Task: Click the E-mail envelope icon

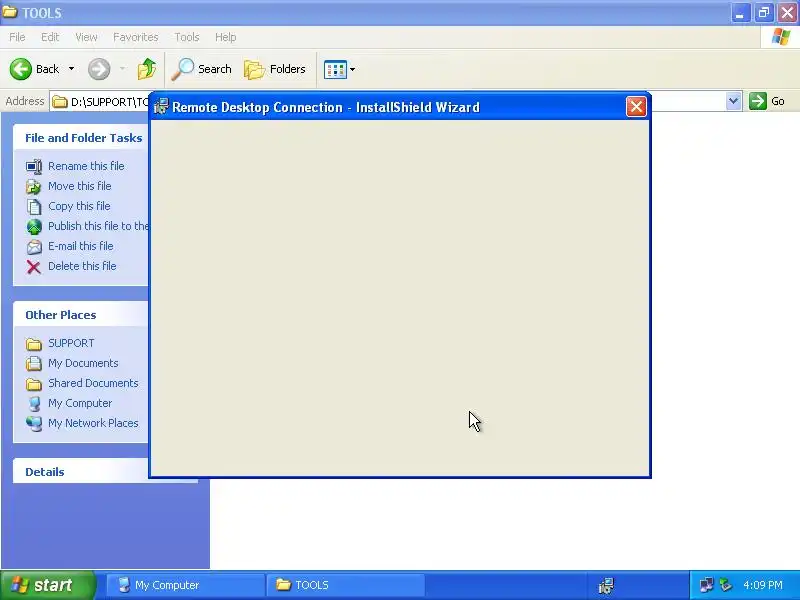Action: click(x=34, y=246)
